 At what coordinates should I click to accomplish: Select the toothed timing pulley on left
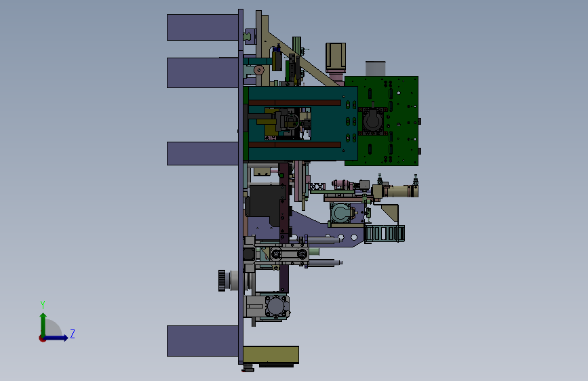tap(222, 281)
